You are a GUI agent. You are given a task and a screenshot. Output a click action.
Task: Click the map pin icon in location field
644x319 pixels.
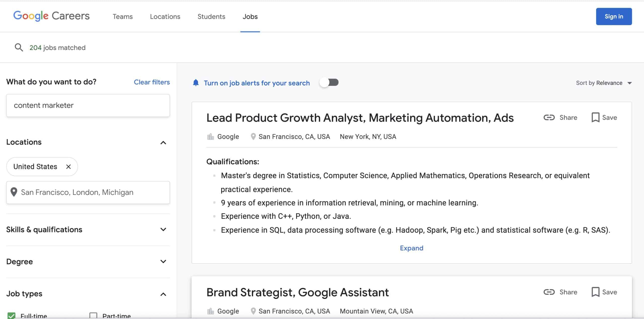pos(14,192)
